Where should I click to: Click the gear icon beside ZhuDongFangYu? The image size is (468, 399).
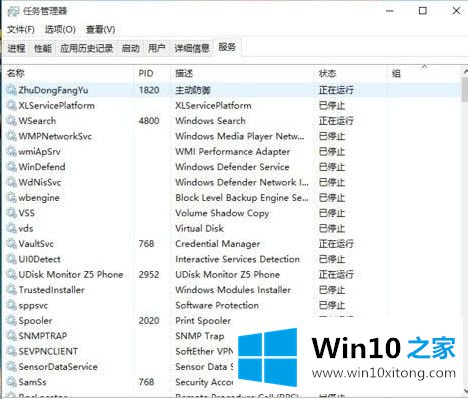tap(11, 90)
